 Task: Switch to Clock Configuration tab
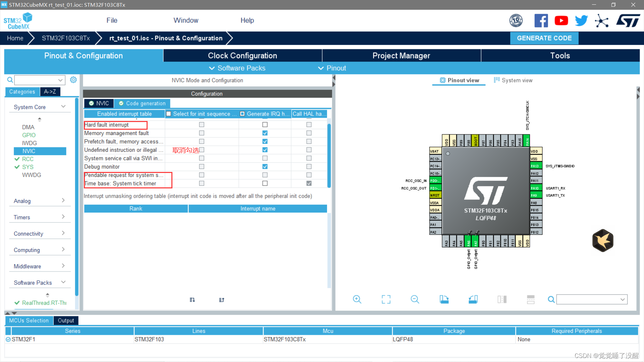point(243,56)
